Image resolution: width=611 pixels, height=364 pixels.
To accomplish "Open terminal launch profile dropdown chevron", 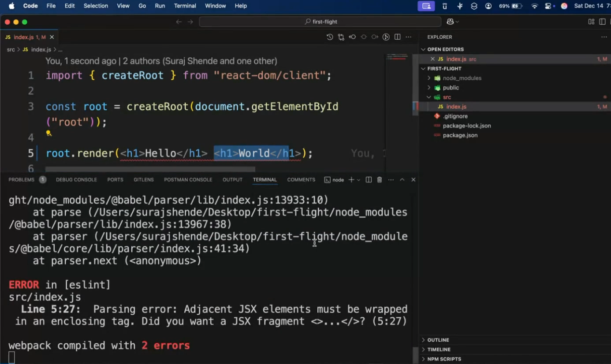I will (358, 180).
